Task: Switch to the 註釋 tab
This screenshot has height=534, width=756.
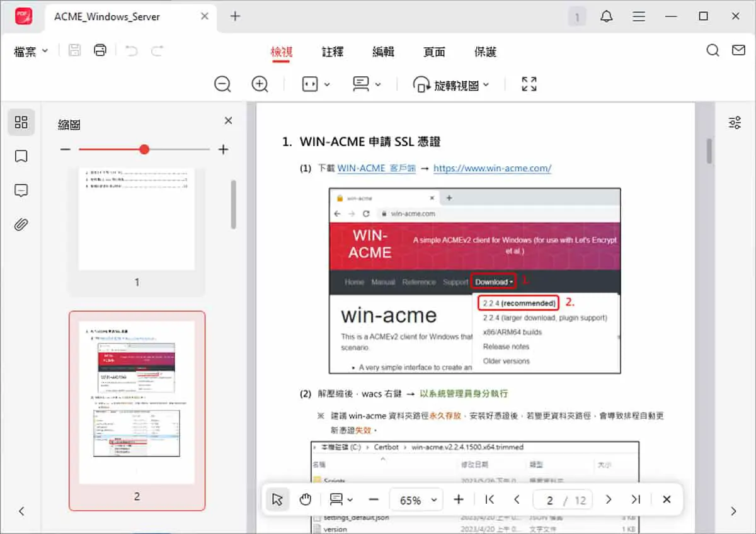Action: (x=333, y=52)
